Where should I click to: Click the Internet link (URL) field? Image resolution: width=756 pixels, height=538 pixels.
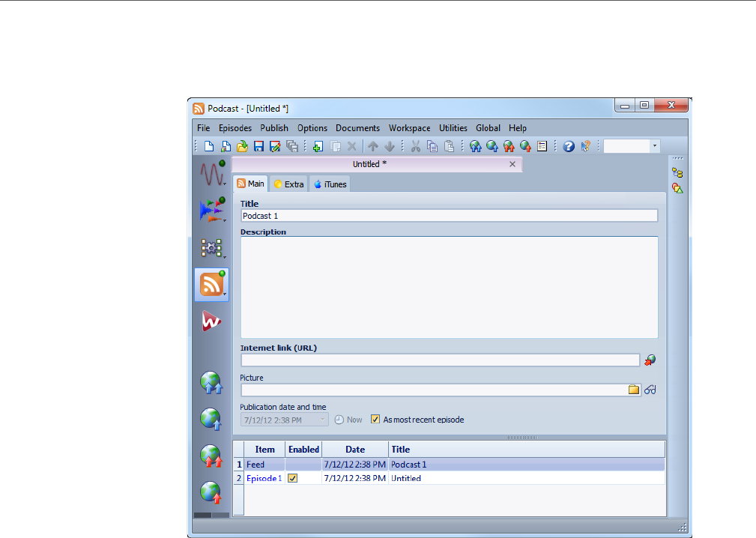point(441,360)
